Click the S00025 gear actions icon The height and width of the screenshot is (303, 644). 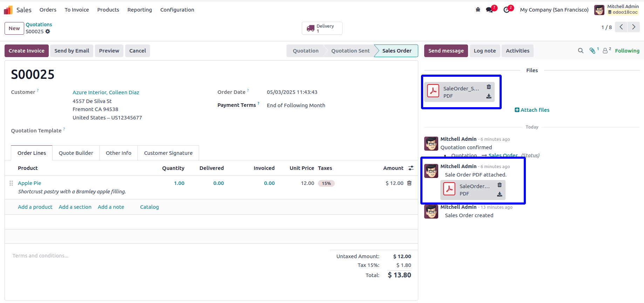point(48,32)
